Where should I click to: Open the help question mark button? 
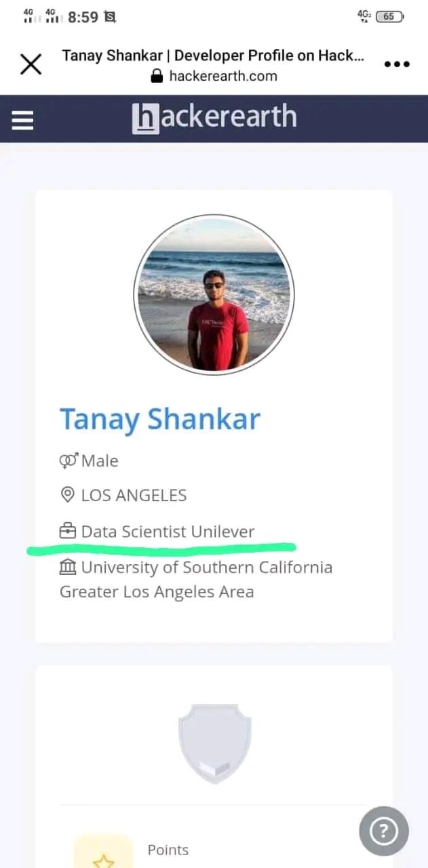(383, 831)
